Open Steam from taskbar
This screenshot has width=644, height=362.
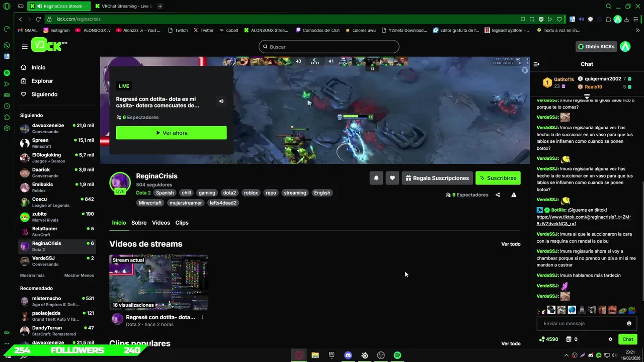click(x=364, y=355)
